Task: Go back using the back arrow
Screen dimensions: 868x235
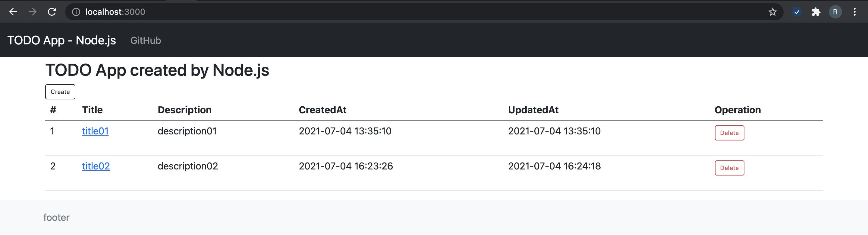Action: tap(13, 12)
